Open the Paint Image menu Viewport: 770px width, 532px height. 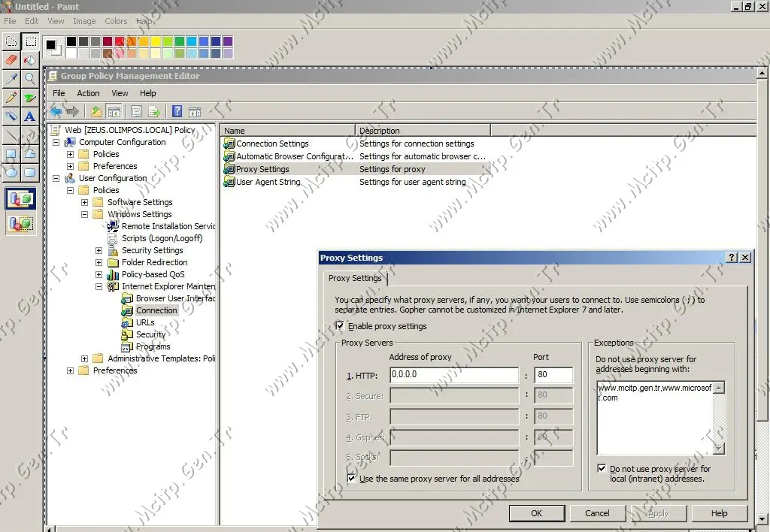point(84,21)
